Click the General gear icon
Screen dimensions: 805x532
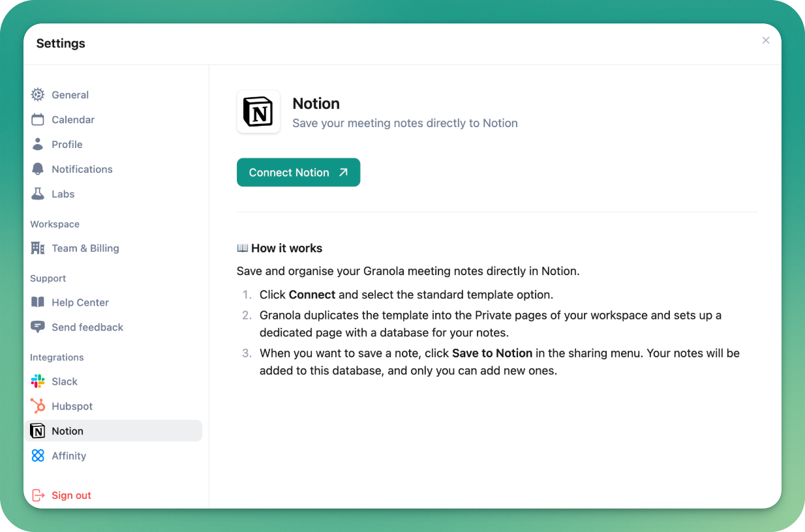tap(38, 95)
